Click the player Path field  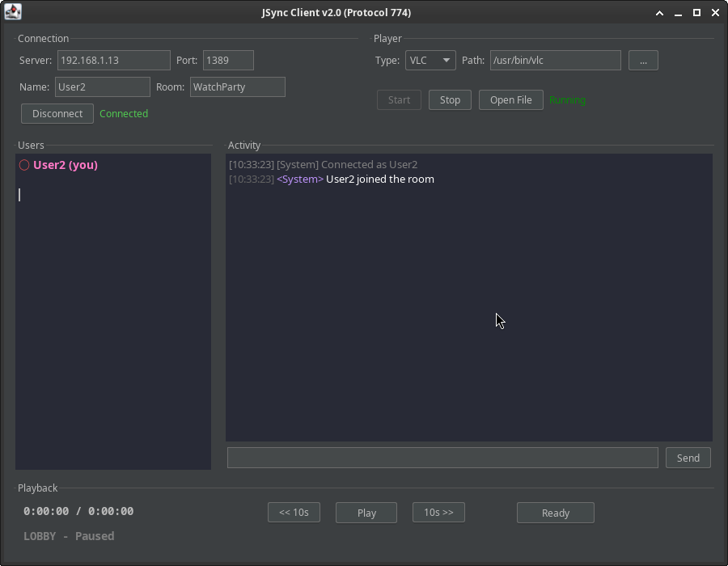coord(555,61)
